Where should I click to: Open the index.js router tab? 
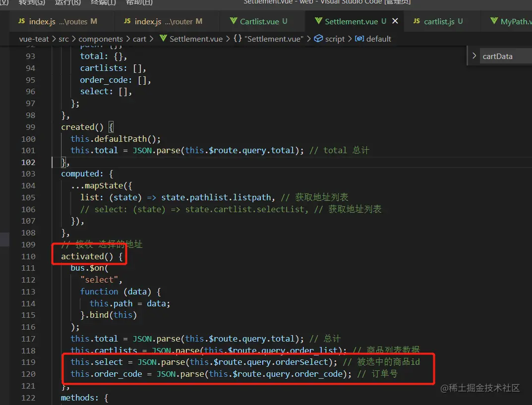point(163,21)
